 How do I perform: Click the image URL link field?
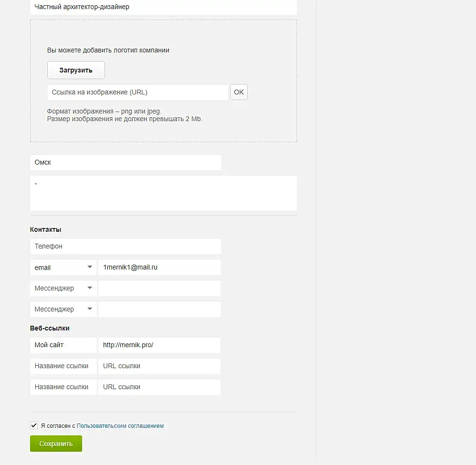point(138,93)
